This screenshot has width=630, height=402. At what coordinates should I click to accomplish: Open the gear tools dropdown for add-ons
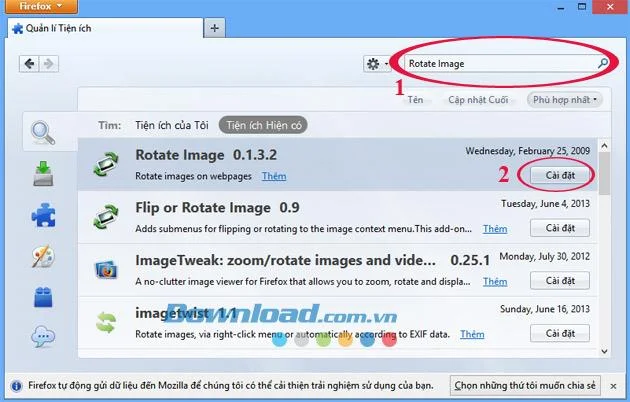(376, 63)
